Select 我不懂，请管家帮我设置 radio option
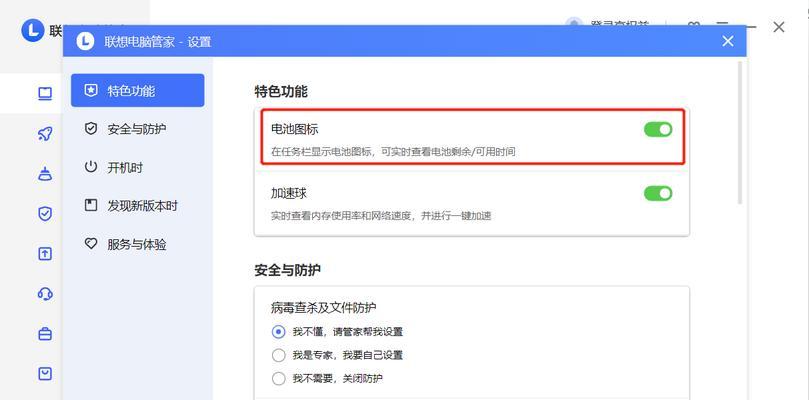This screenshot has width=809, height=400. click(279, 332)
